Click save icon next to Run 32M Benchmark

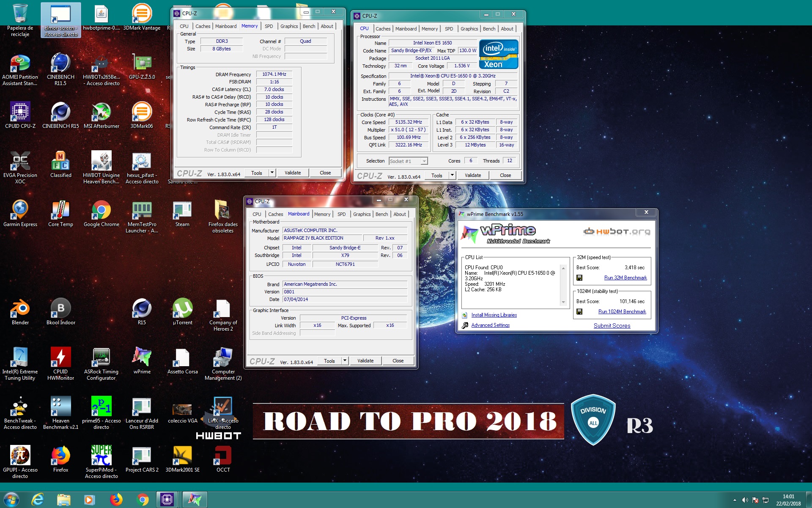click(x=579, y=278)
